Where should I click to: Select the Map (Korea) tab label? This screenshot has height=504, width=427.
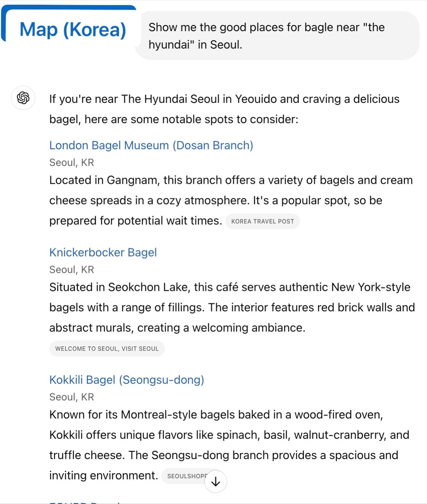tap(73, 30)
